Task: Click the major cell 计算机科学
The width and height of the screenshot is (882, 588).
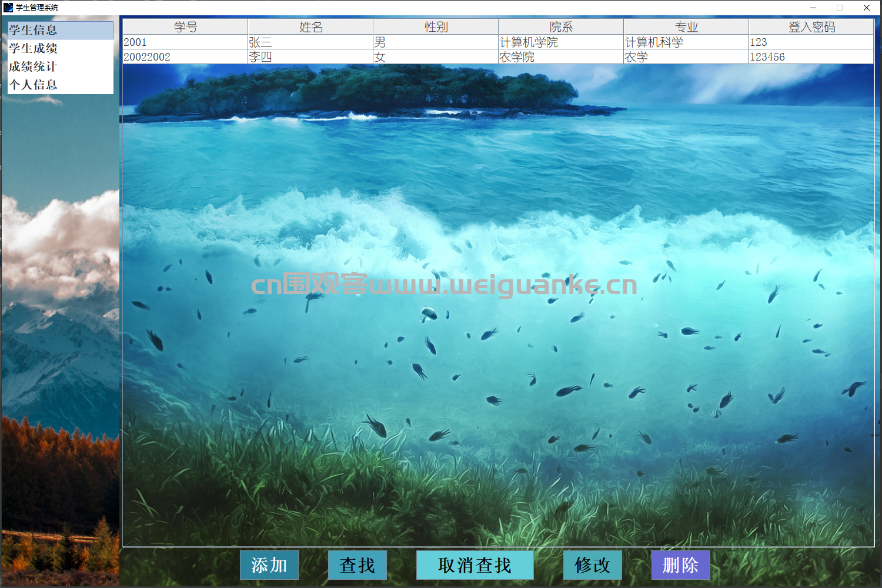Action: click(x=686, y=42)
